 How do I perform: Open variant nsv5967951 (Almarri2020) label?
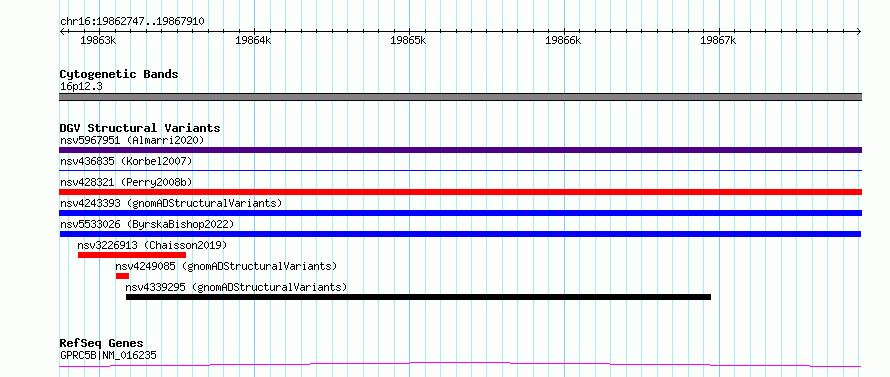132,140
